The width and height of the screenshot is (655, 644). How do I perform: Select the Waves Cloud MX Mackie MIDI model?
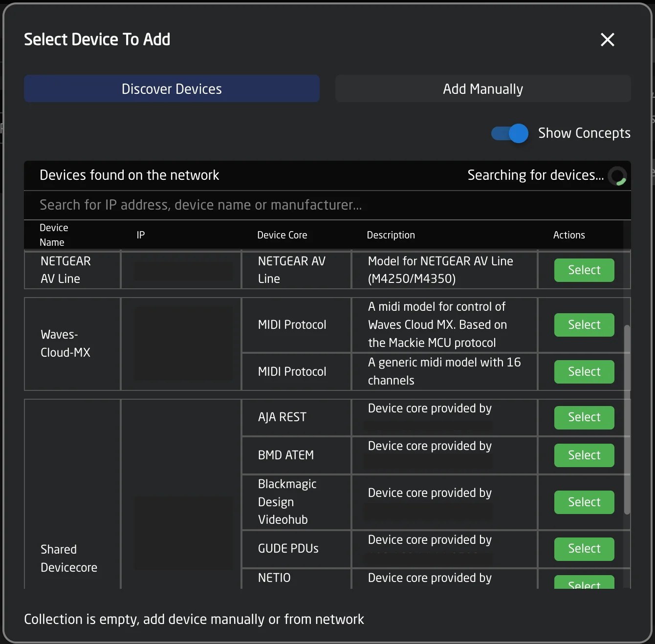tap(584, 325)
